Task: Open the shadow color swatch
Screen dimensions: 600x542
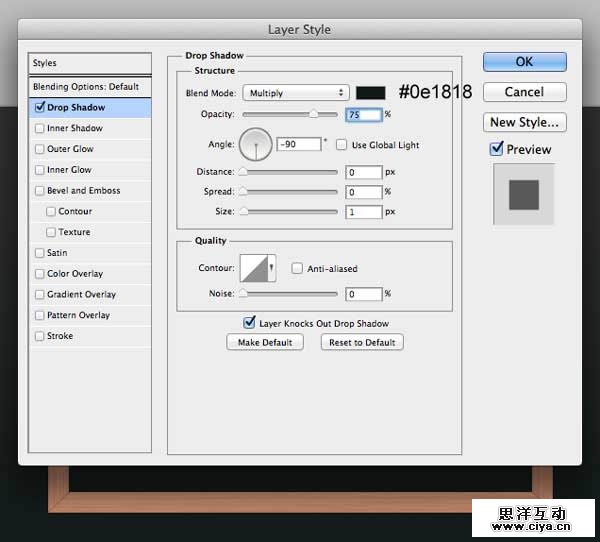Action: point(371,93)
